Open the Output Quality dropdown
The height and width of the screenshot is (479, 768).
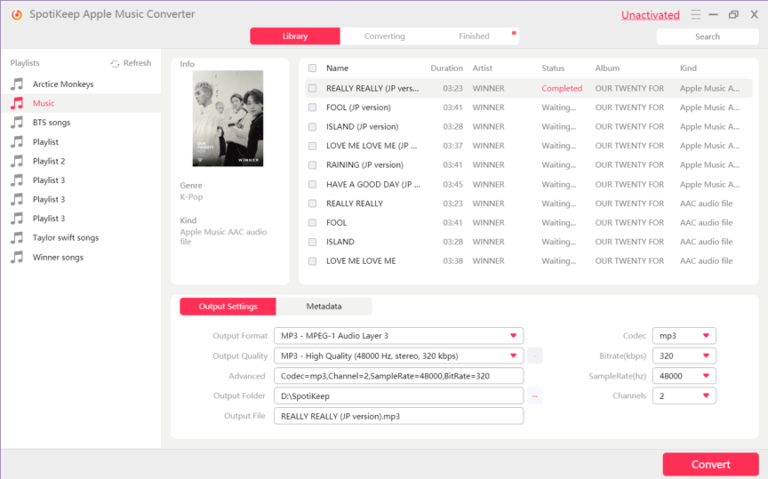pyautogui.click(x=399, y=356)
